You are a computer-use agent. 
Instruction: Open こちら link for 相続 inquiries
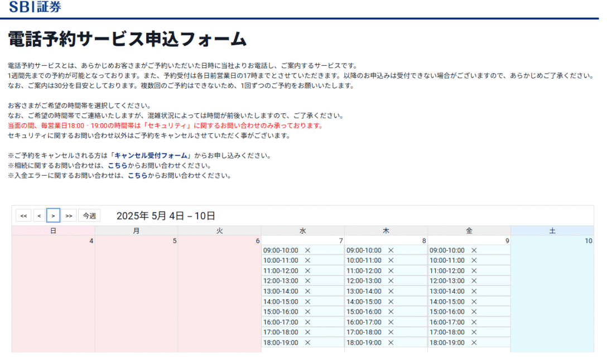pyautogui.click(x=118, y=166)
